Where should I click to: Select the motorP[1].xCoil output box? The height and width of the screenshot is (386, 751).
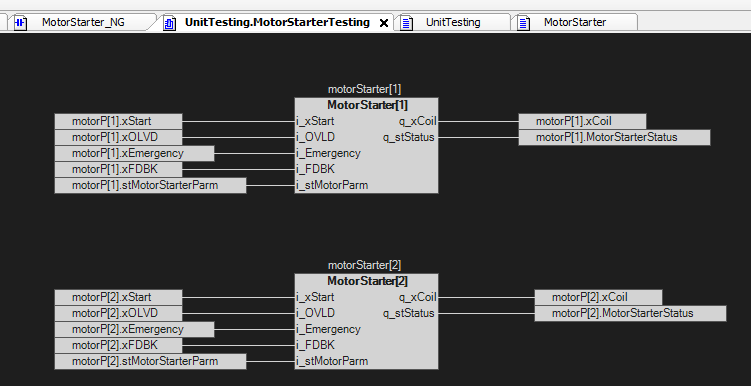point(582,121)
